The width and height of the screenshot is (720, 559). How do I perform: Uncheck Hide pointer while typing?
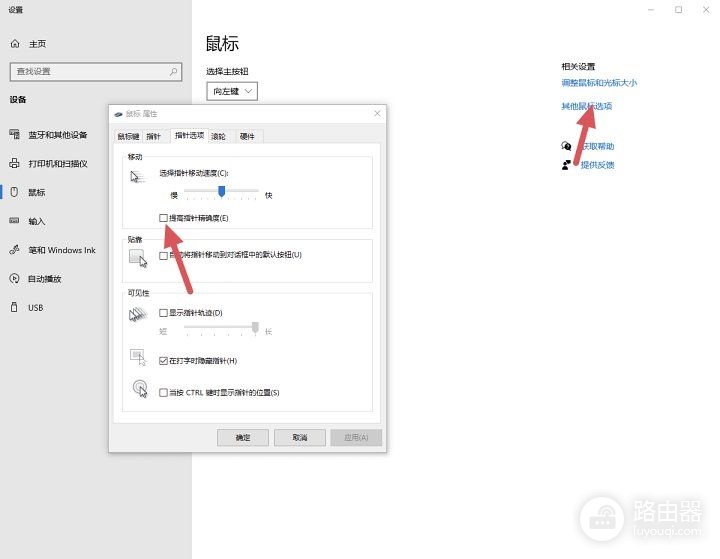coord(163,361)
